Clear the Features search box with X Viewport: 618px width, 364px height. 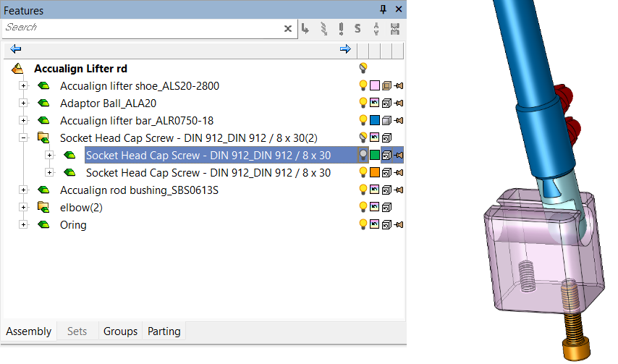pos(287,29)
